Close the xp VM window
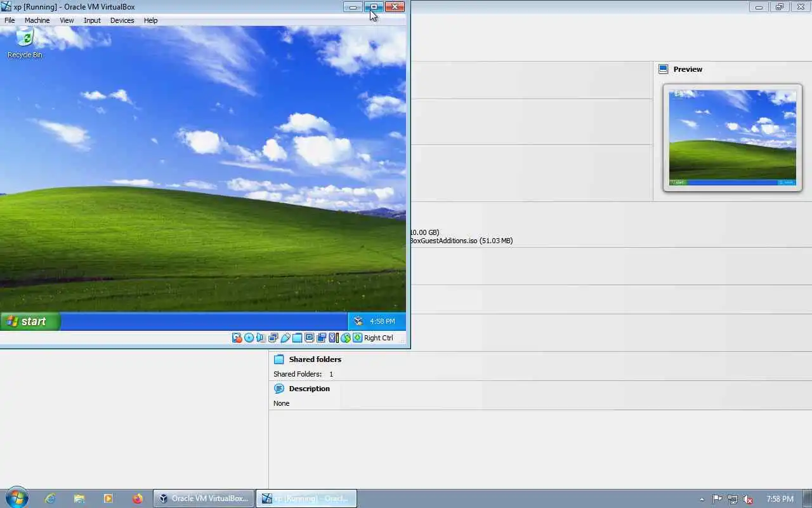812x508 pixels. [395, 7]
